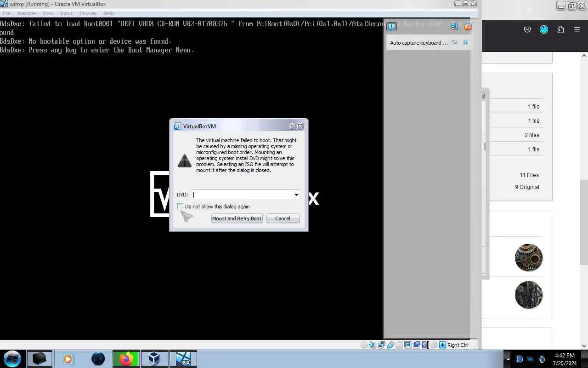588x368 pixels.
Task: Click the CPU virtualization status indicator
Action: pyautogui.click(x=425, y=345)
